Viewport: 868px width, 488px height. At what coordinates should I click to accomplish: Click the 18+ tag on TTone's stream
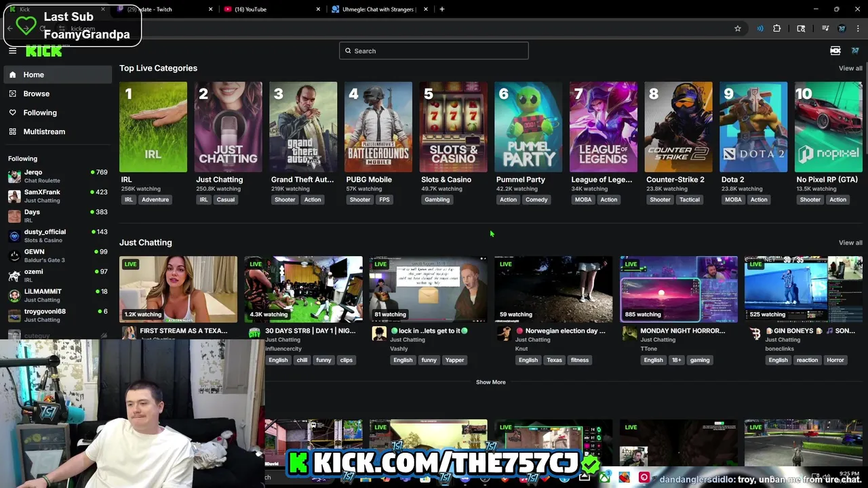(676, 360)
